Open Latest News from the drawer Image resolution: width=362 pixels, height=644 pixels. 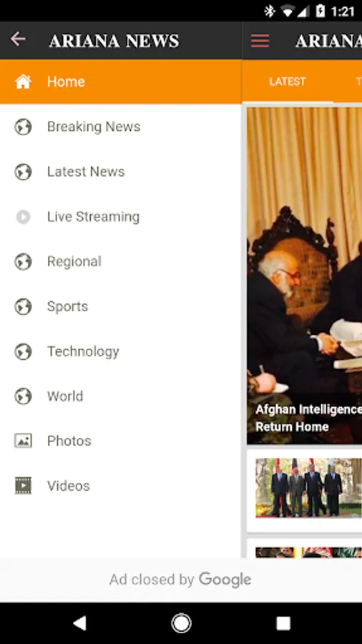120,172
